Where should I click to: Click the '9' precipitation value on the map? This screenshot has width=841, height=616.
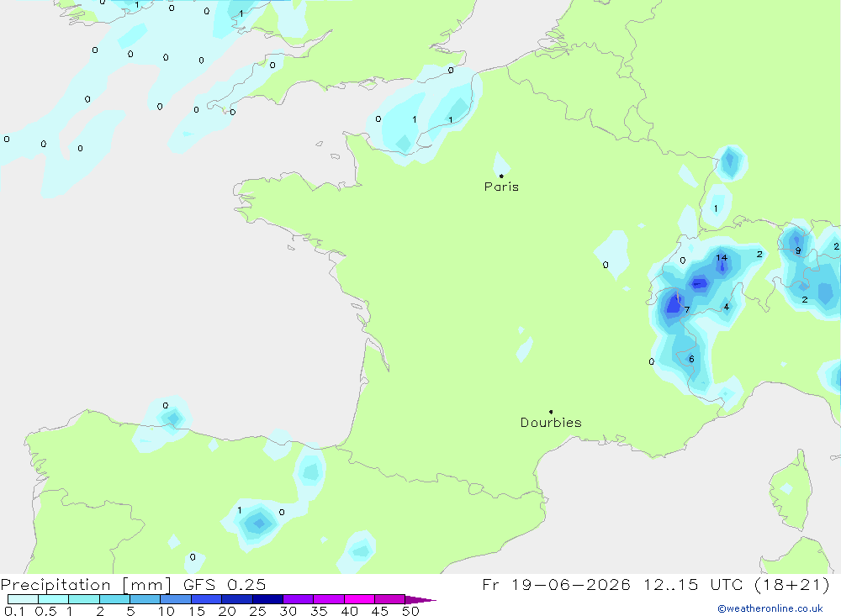[798, 251]
